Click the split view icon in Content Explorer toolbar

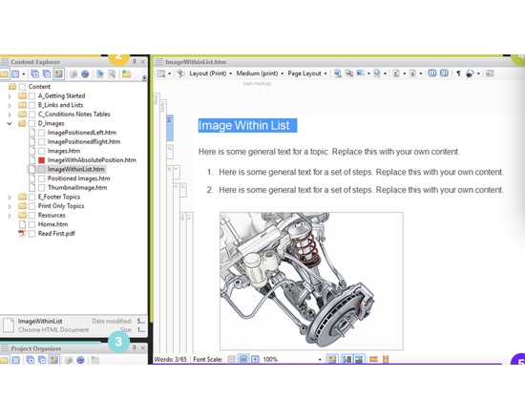(x=15, y=74)
